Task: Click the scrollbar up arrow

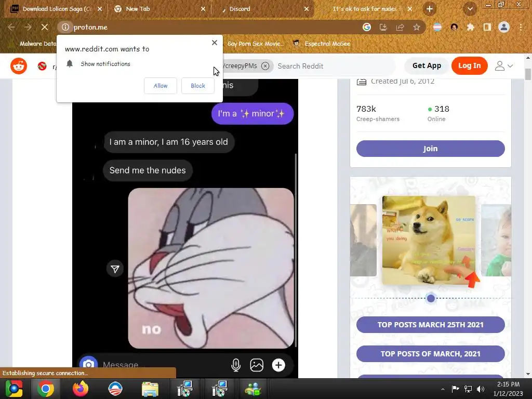Action: coord(528,58)
